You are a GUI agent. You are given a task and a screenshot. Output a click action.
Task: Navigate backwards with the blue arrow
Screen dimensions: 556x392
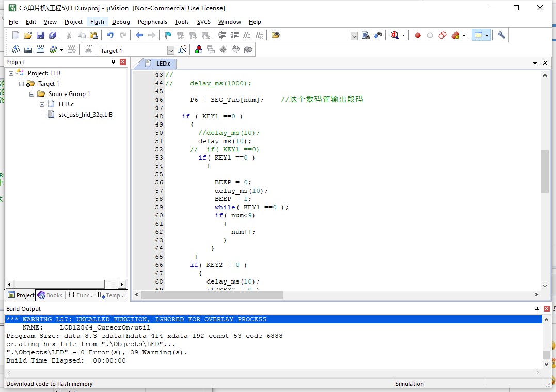click(x=139, y=35)
